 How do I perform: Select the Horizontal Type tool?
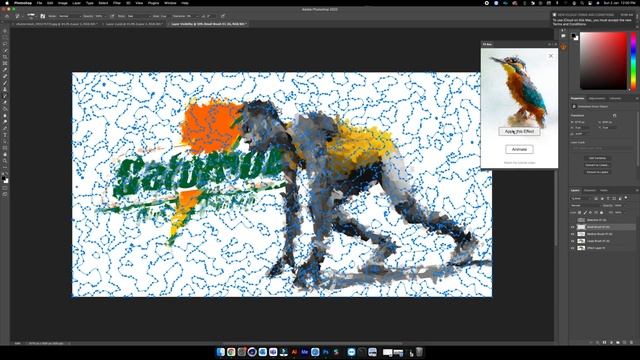point(5,134)
